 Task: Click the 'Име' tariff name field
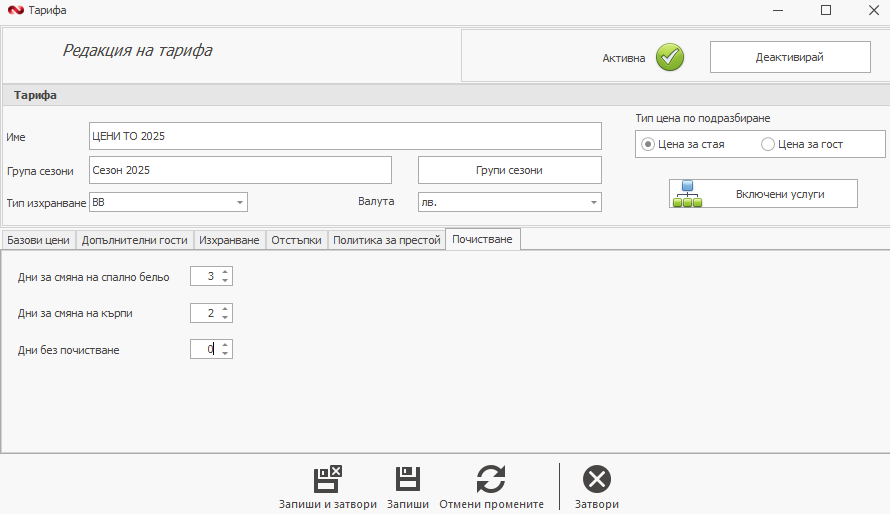coord(345,136)
